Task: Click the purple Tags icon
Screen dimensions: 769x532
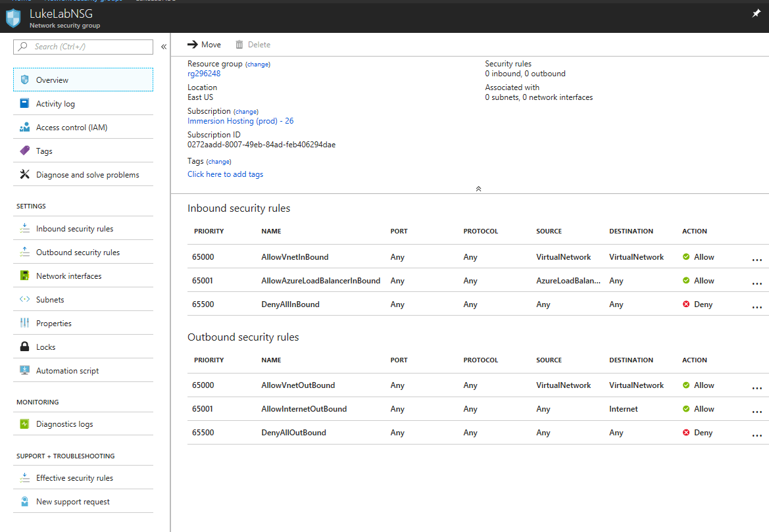Action: [24, 151]
